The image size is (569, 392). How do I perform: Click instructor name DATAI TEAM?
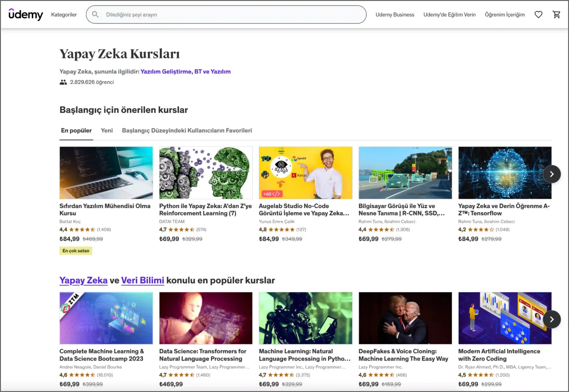(172, 221)
